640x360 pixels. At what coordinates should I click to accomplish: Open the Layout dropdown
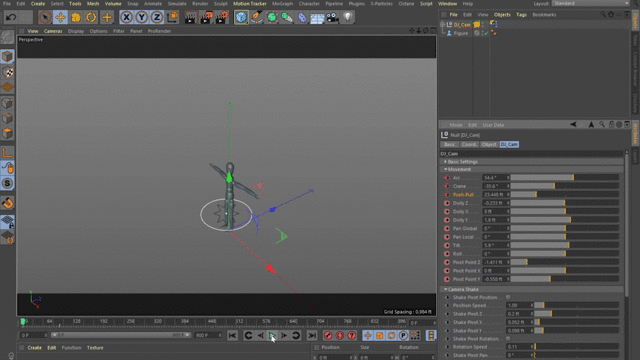click(x=590, y=3)
